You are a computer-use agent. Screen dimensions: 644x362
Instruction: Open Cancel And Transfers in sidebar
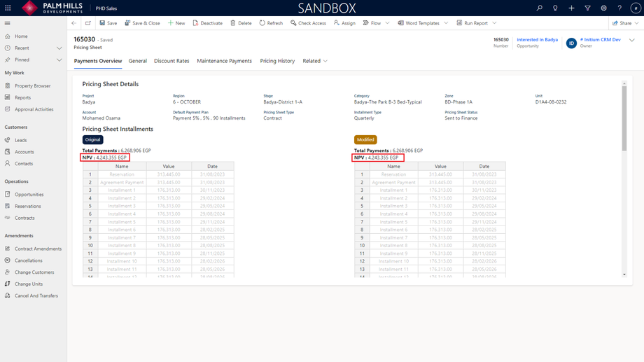36,295
